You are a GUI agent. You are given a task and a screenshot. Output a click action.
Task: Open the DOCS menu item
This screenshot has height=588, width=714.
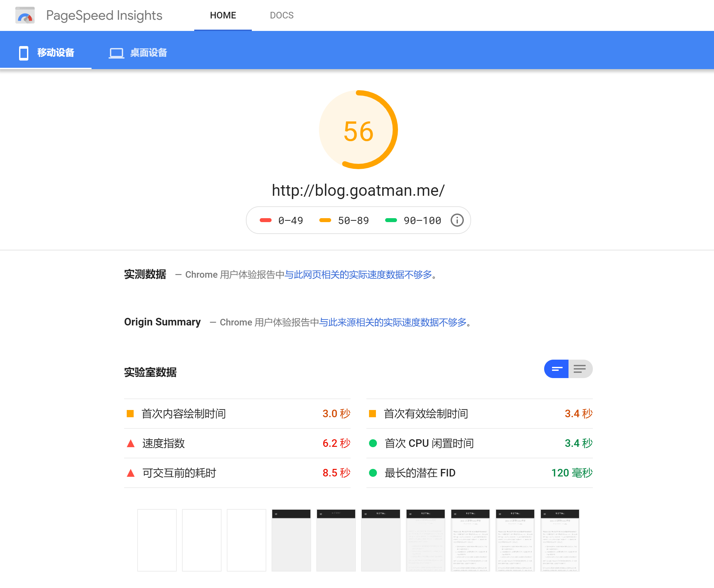point(282,15)
